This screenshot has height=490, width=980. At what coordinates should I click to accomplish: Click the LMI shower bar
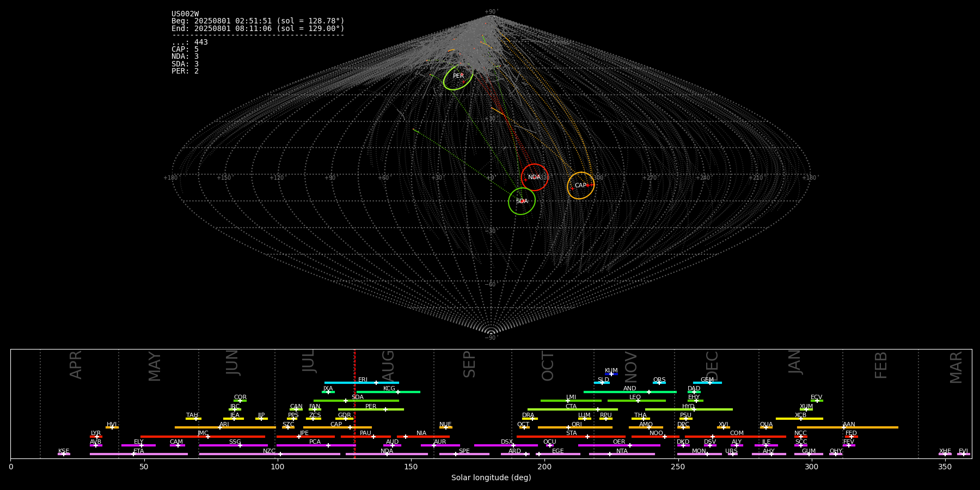click(x=571, y=401)
